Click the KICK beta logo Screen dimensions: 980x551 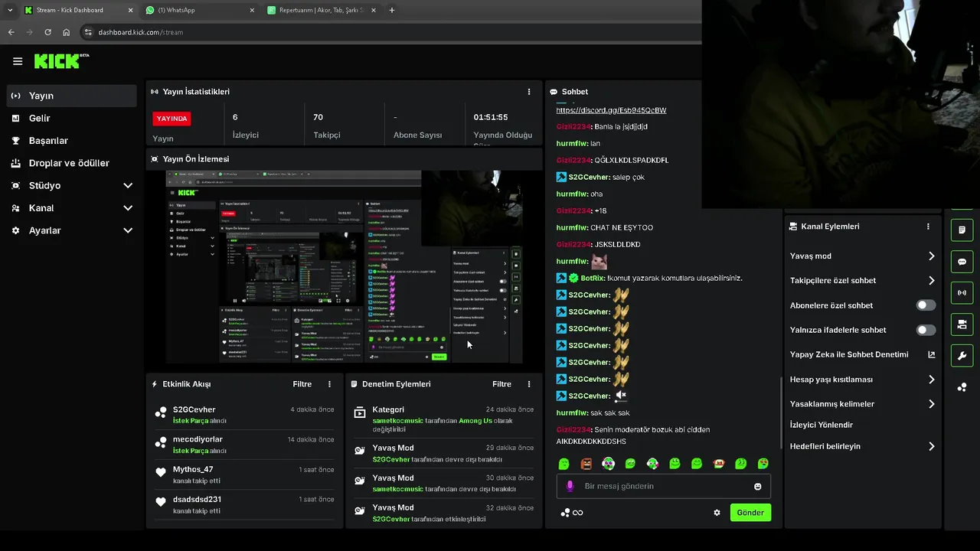coord(61,61)
